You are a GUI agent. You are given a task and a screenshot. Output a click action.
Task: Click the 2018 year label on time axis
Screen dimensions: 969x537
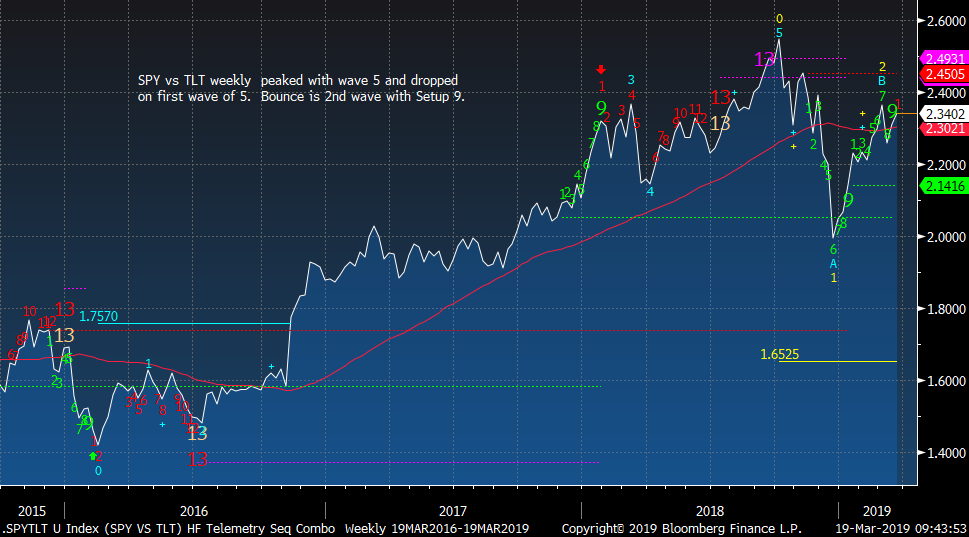[710, 511]
